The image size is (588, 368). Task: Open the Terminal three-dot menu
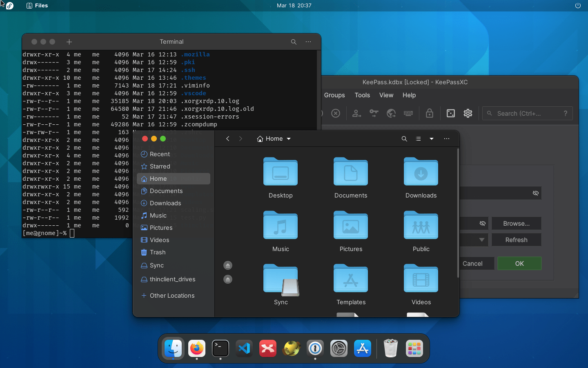pos(308,42)
